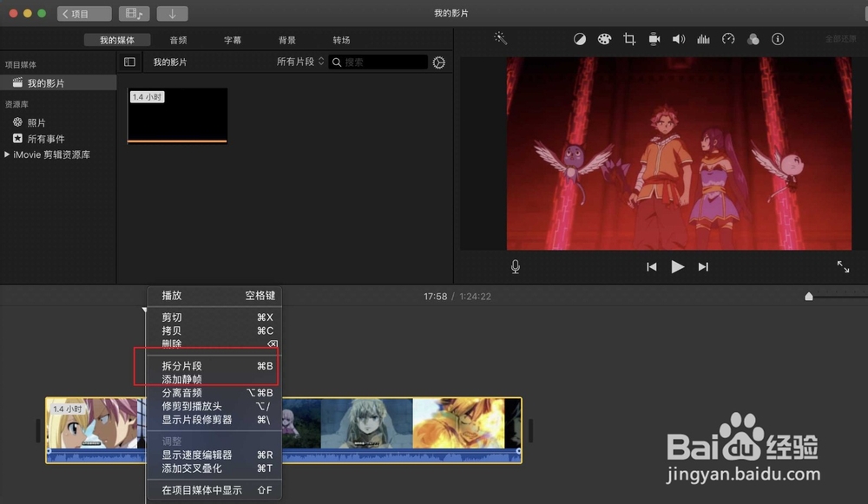This screenshot has height=504, width=868.
Task: Click the magic wand auto-enhance icon
Action: point(501,38)
